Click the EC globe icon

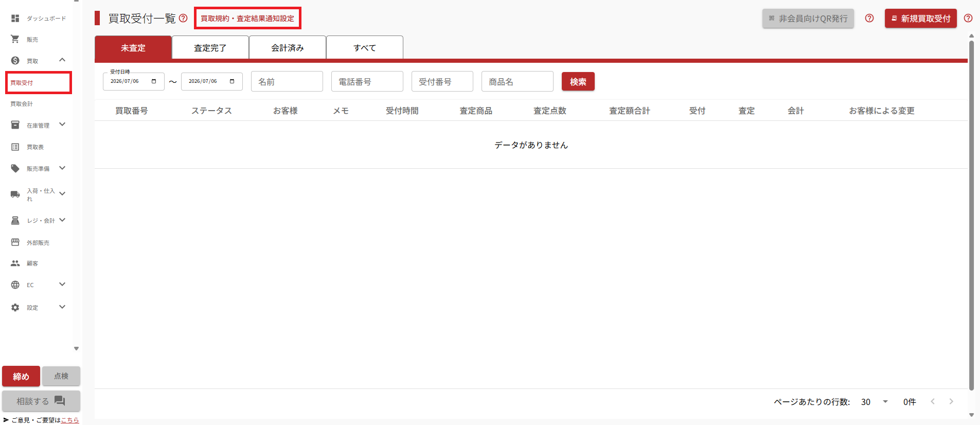(x=15, y=285)
